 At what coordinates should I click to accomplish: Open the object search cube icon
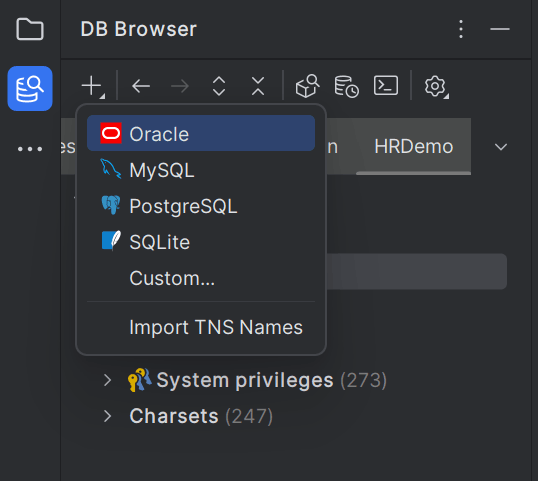(307, 86)
